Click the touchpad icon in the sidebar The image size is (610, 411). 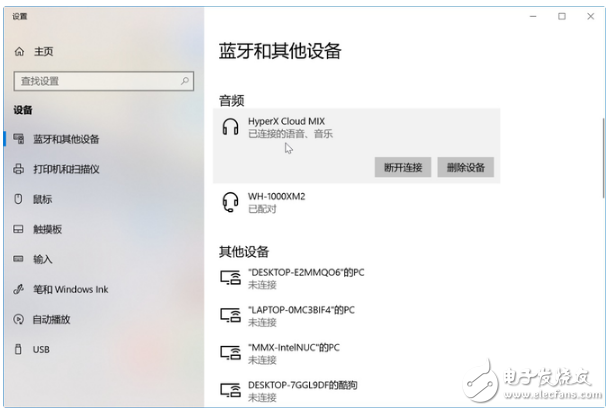point(18,229)
